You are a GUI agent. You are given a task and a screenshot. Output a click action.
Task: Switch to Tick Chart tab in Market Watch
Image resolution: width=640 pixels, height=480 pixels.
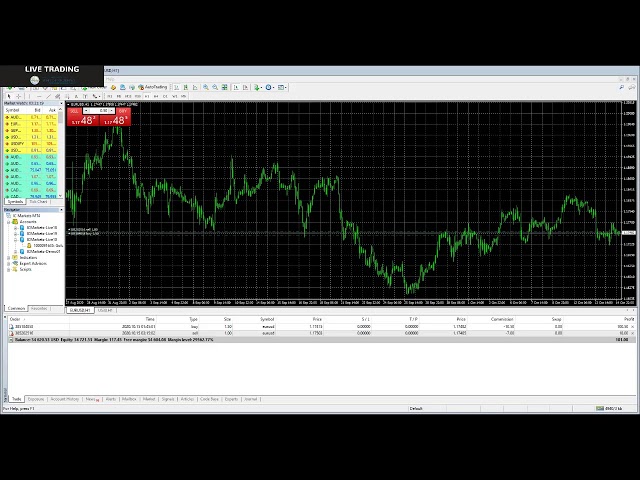(x=37, y=201)
